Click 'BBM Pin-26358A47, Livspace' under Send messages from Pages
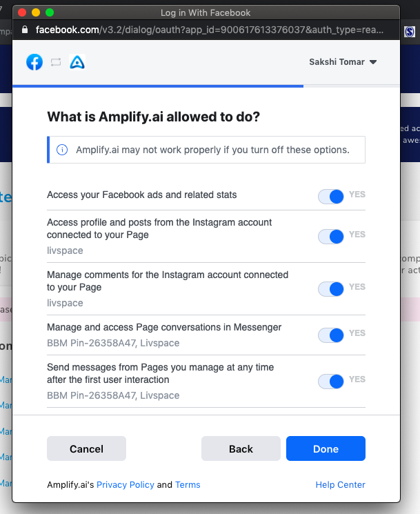 click(113, 395)
